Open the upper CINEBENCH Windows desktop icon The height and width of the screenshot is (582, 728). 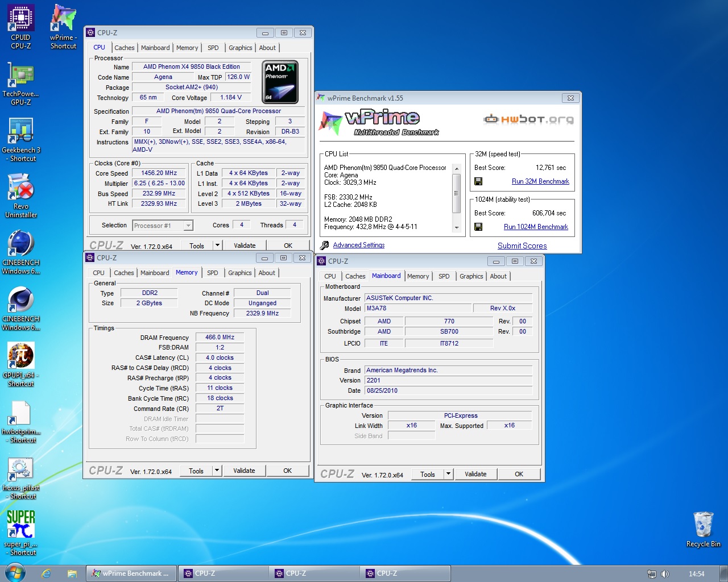click(x=21, y=252)
